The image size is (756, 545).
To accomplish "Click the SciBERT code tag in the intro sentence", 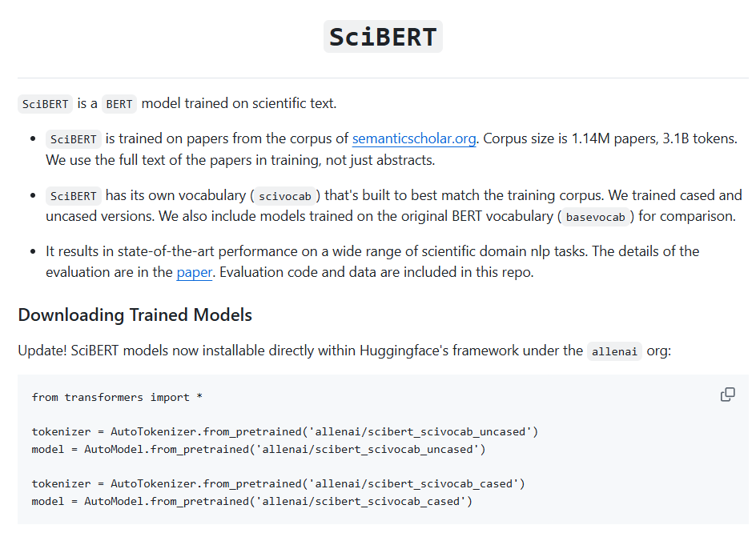I will (46, 104).
